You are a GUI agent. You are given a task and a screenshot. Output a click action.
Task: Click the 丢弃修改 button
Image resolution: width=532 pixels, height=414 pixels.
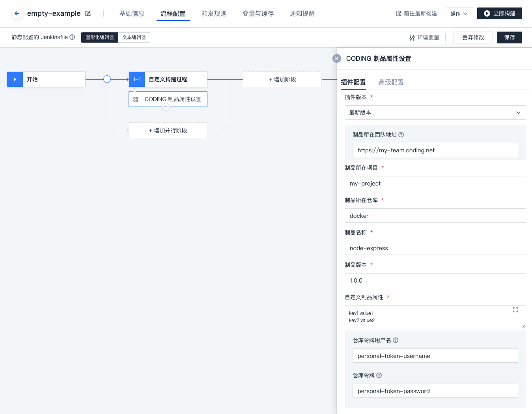click(473, 37)
